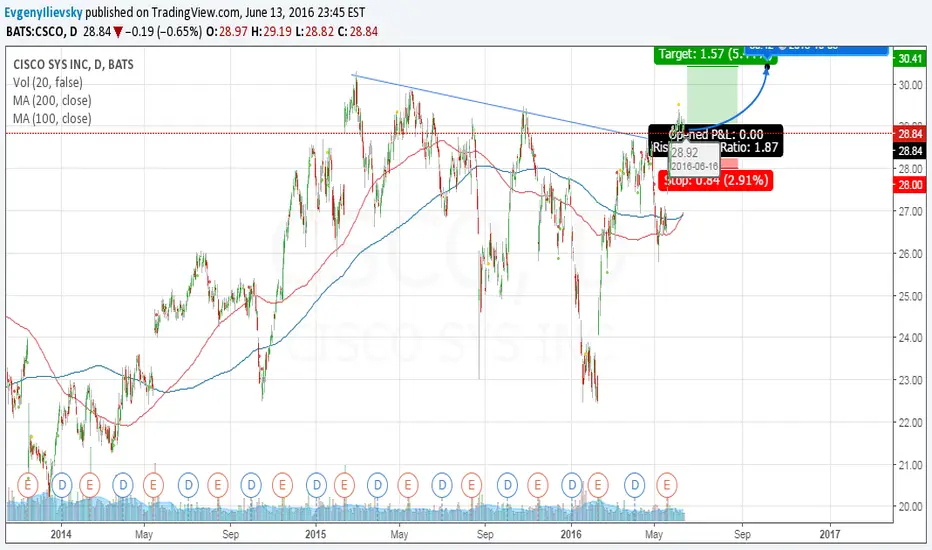
Task: Click the black 28.84 price tag on axis
Action: pyautogui.click(x=909, y=151)
